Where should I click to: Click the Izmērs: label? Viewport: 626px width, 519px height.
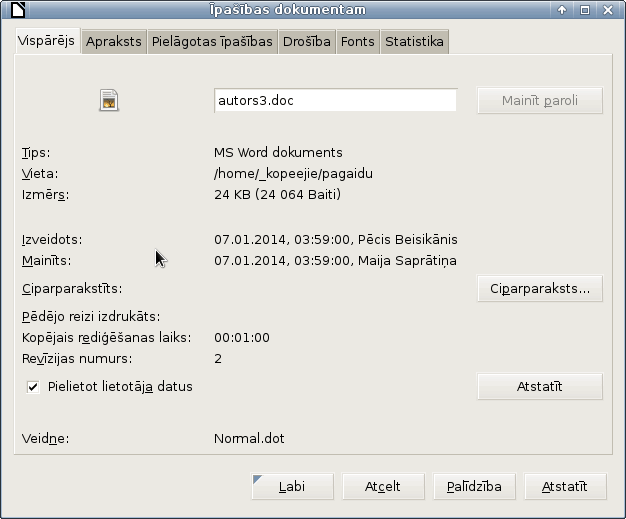coord(46,195)
